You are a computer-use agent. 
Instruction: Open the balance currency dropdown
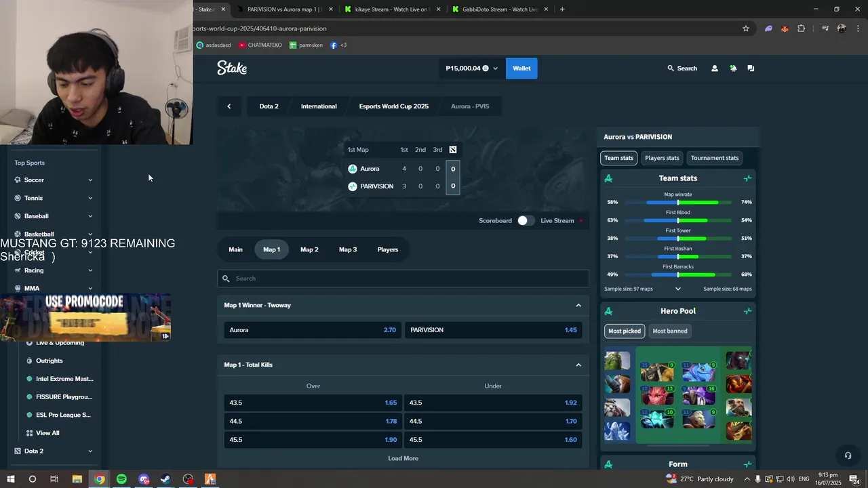coord(473,68)
